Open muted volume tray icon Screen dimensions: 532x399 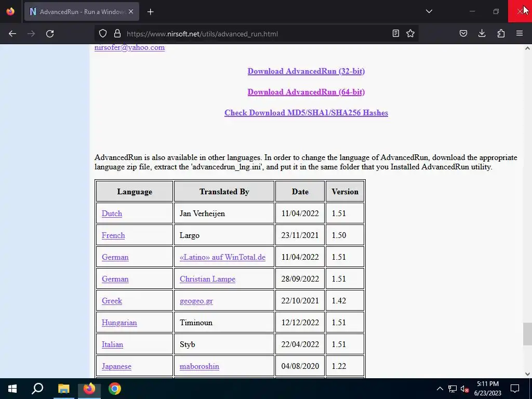click(x=465, y=389)
